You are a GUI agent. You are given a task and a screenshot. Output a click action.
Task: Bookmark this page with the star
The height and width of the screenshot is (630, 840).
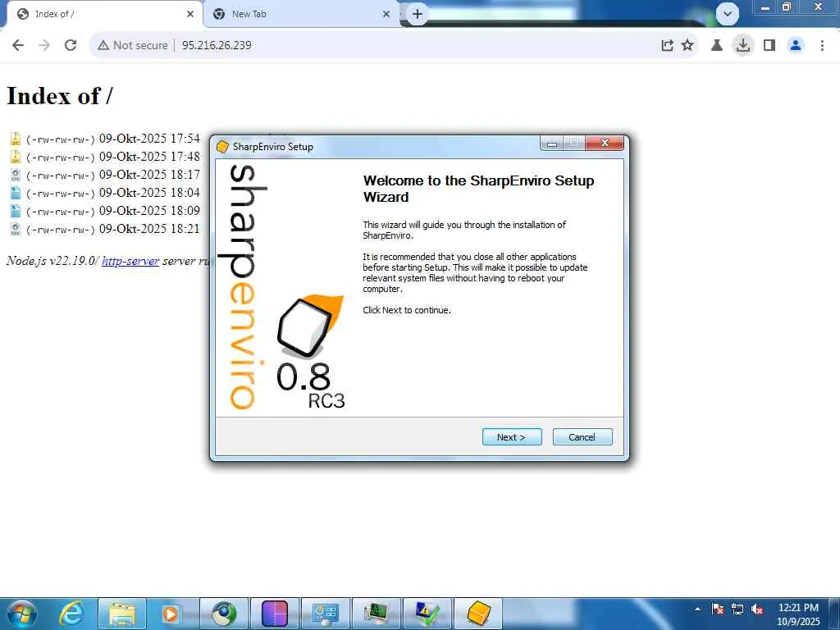687,46
